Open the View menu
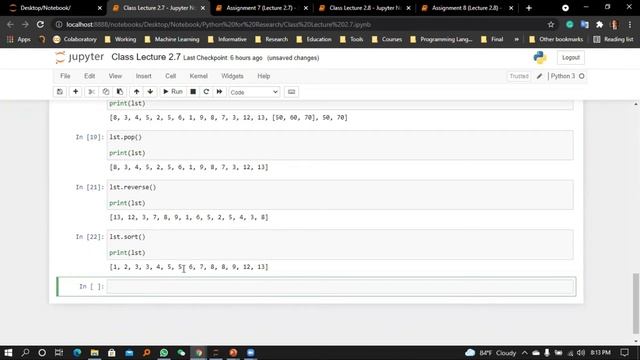Viewport: 640px width, 360px height. [x=115, y=76]
